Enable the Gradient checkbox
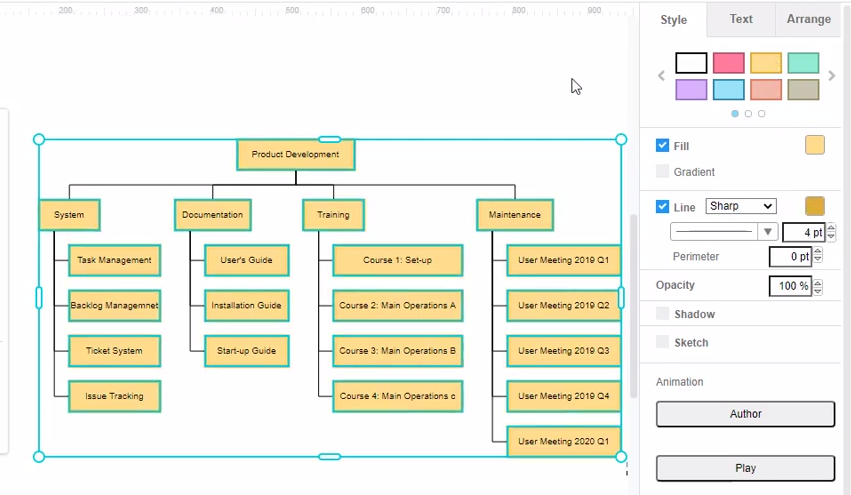 coord(662,172)
